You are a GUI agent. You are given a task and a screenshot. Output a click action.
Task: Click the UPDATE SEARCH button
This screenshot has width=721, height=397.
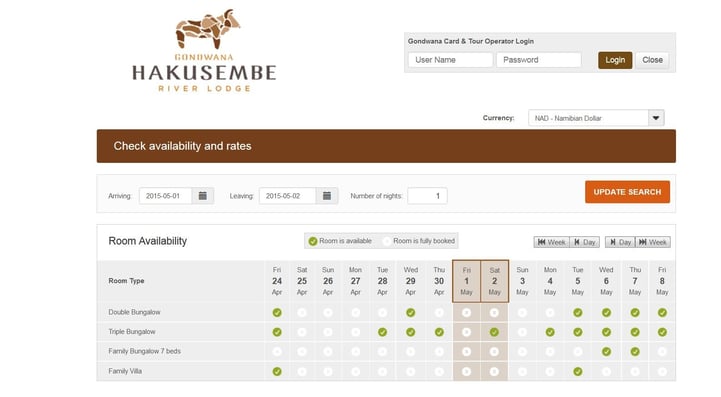point(627,192)
